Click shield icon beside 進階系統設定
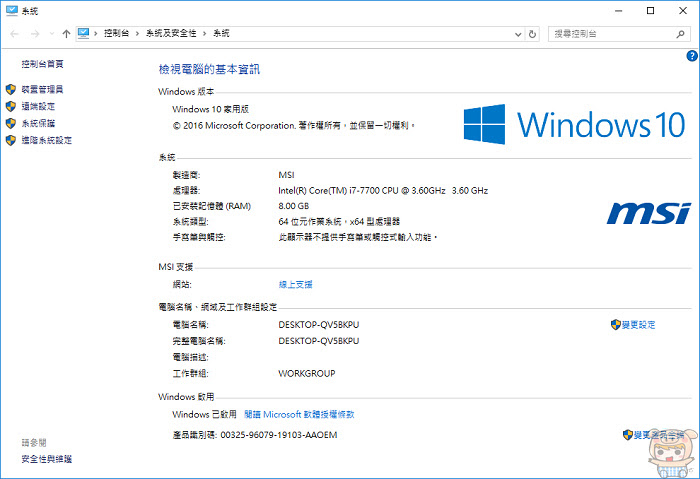The image size is (700, 479). coord(11,140)
